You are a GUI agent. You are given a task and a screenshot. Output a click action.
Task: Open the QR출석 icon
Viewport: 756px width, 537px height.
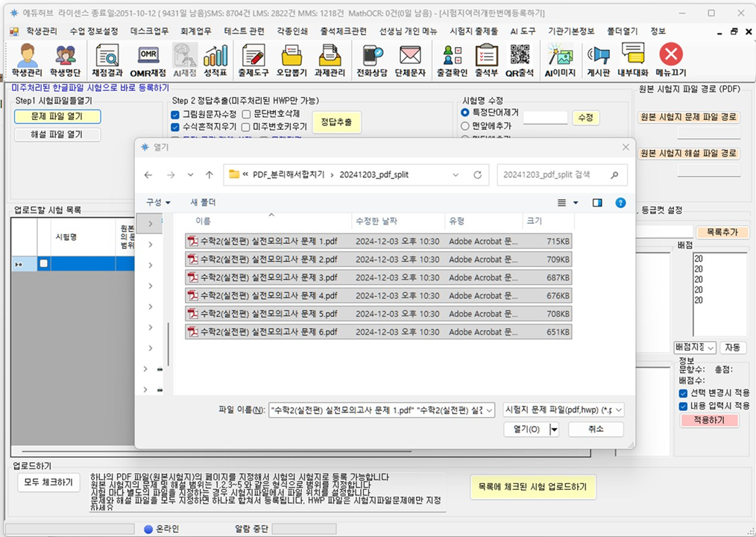[x=520, y=60]
